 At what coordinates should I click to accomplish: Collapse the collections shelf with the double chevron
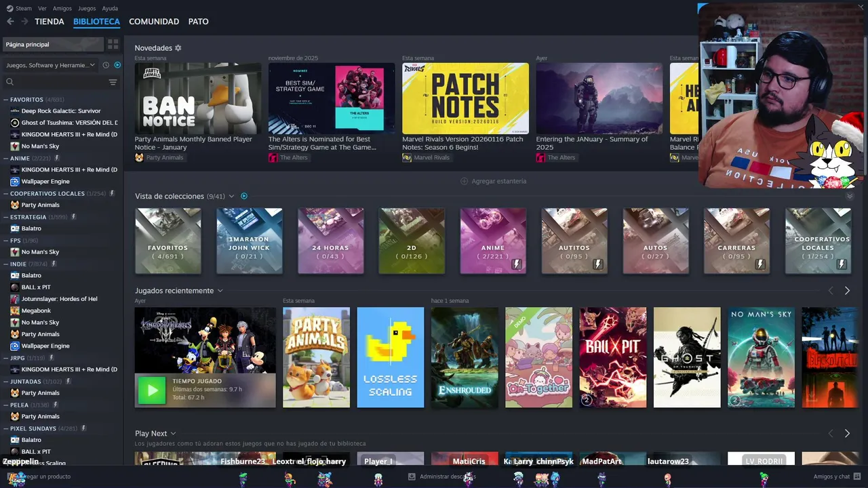(x=850, y=197)
